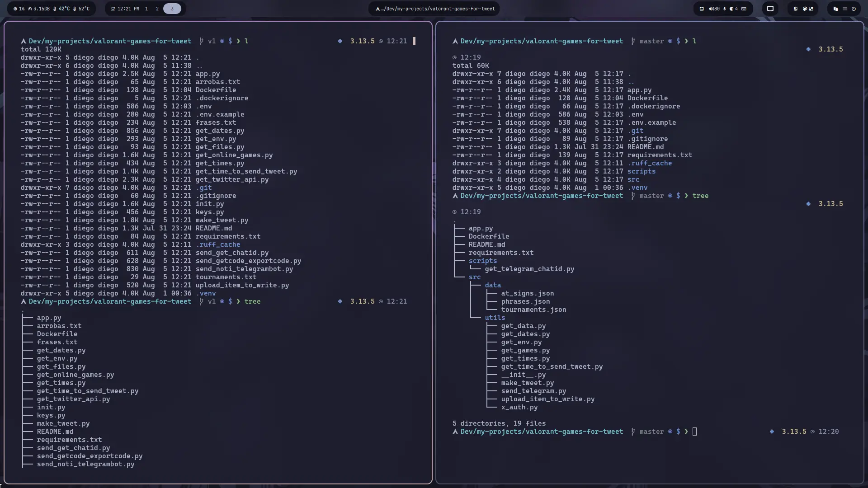Toggle the microphone icon
The image size is (868, 488).
click(x=725, y=9)
